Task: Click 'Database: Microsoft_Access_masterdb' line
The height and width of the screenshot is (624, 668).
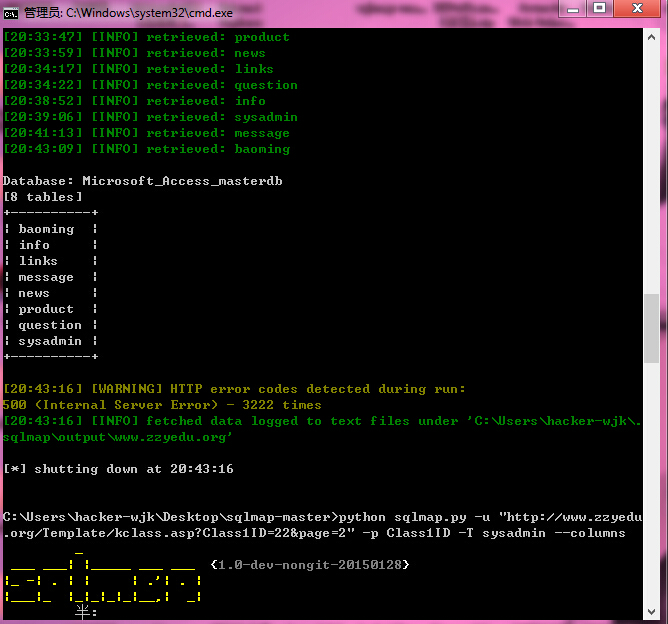Action: [143, 181]
